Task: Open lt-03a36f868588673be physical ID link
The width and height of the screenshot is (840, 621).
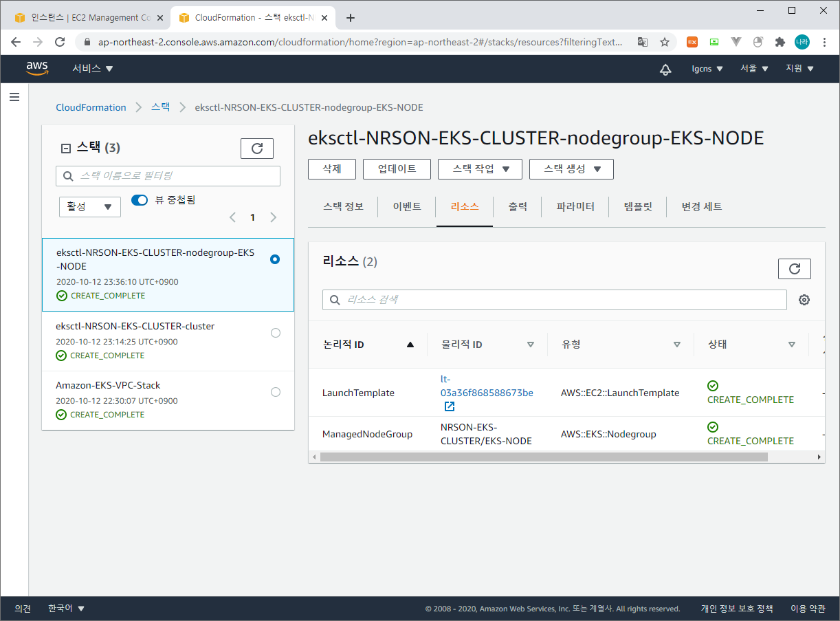Action: tap(487, 386)
